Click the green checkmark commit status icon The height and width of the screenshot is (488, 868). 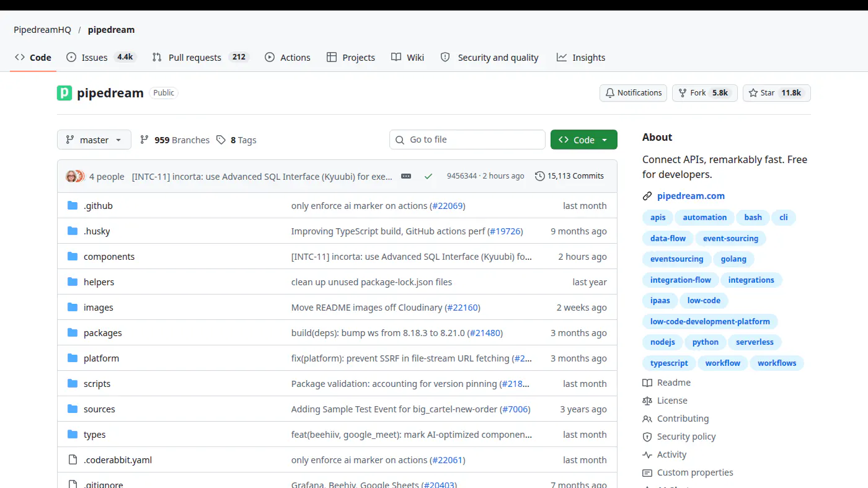428,176
